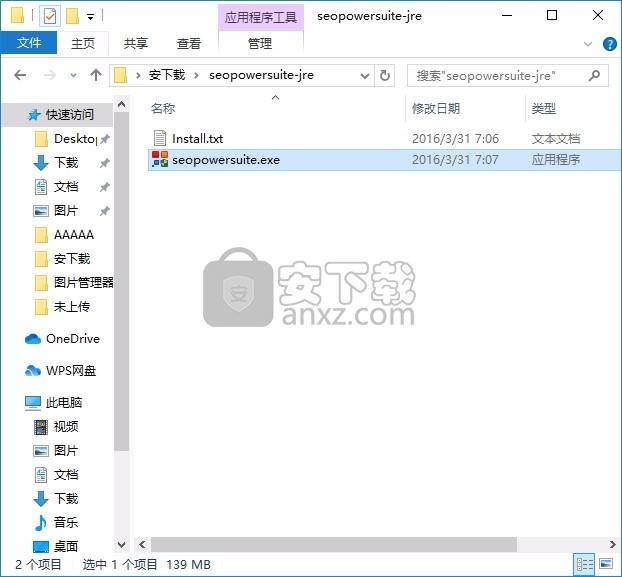Open recent locations dropdown arrow
Image resolution: width=622 pixels, height=577 pixels.
[73, 75]
